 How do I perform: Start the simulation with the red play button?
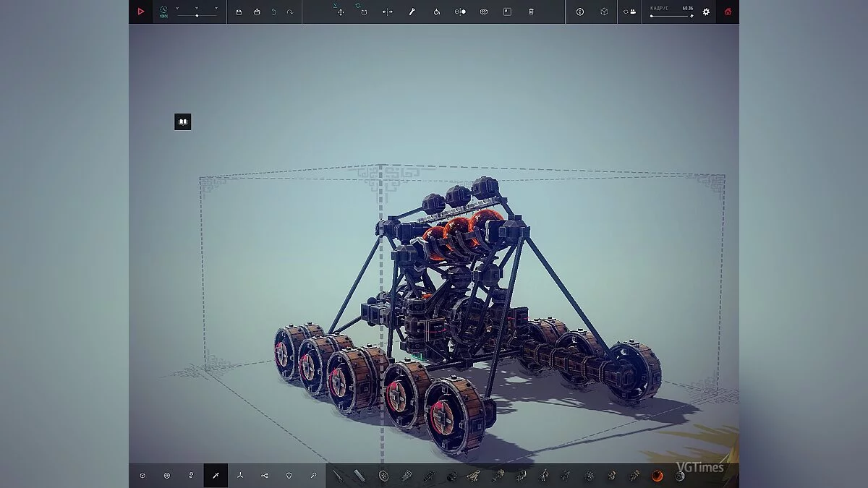(x=141, y=11)
